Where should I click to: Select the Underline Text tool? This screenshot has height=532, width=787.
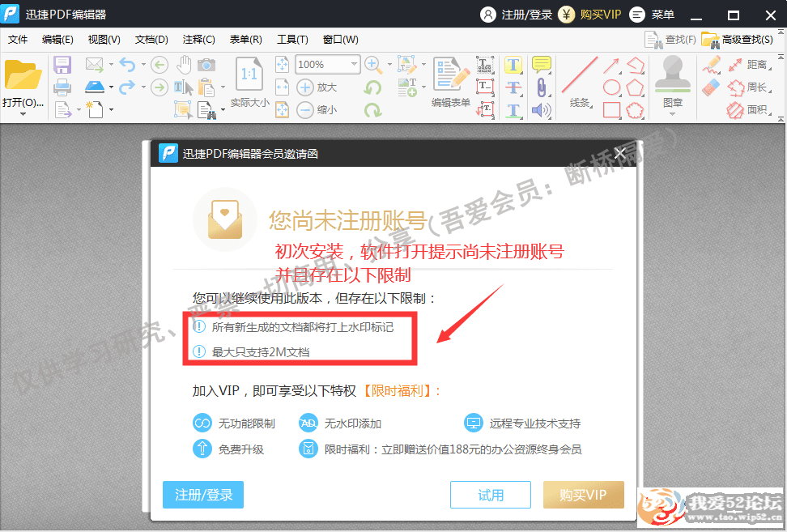click(513, 110)
